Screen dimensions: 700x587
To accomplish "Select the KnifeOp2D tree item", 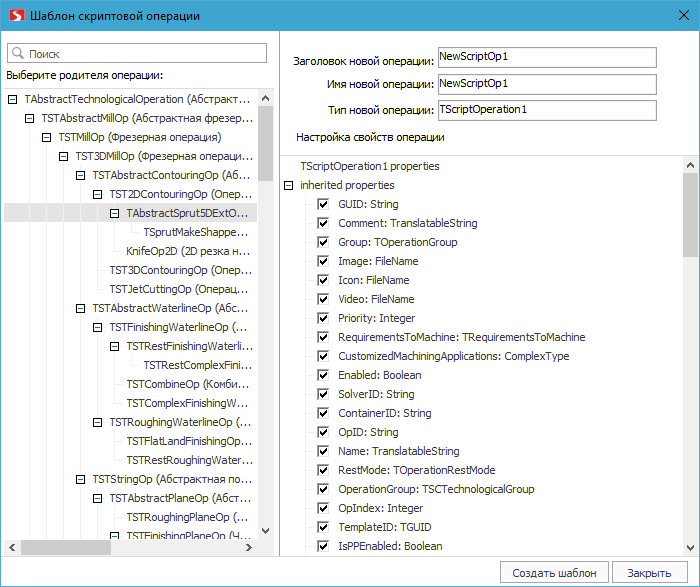I will click(x=187, y=251).
